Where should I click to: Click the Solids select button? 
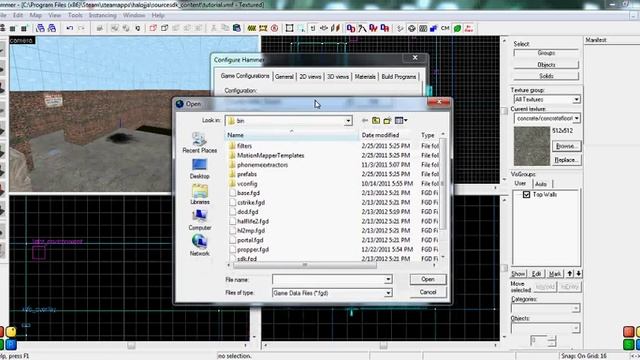pyautogui.click(x=546, y=76)
